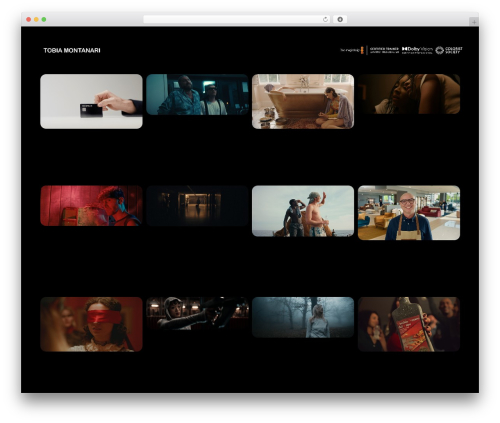Screen dimensions: 500x423
Task: Open the hand holding black card thumbnail
Action: (x=91, y=101)
